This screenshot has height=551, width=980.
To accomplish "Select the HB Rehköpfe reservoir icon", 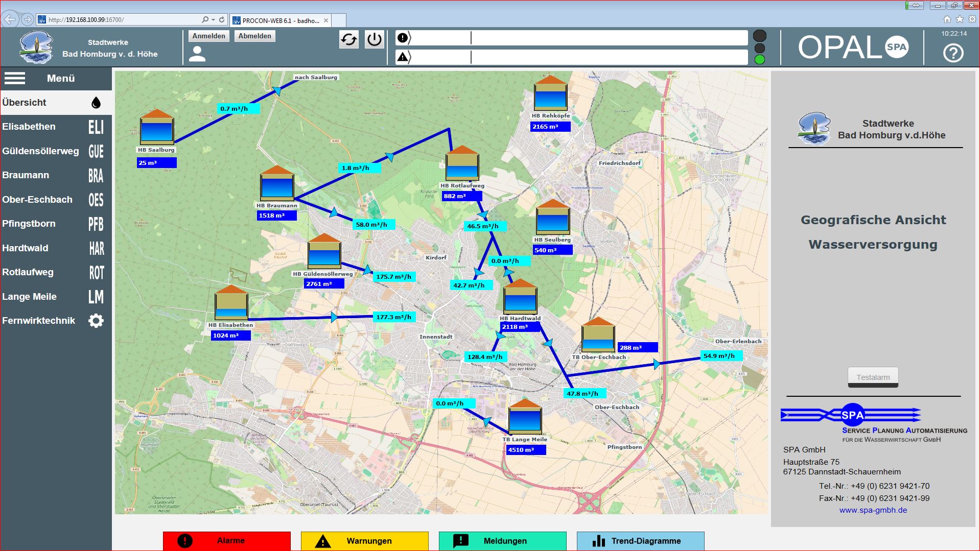I will pyautogui.click(x=550, y=93).
